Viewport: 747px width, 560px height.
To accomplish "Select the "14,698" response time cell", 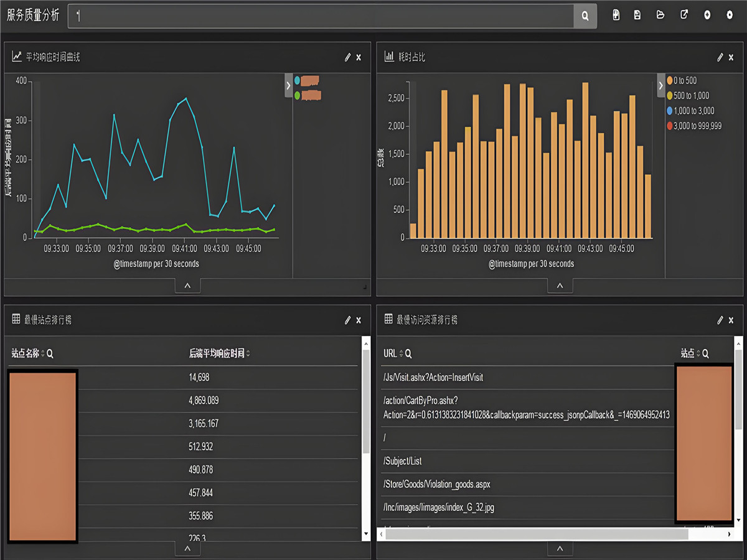I will (x=199, y=377).
